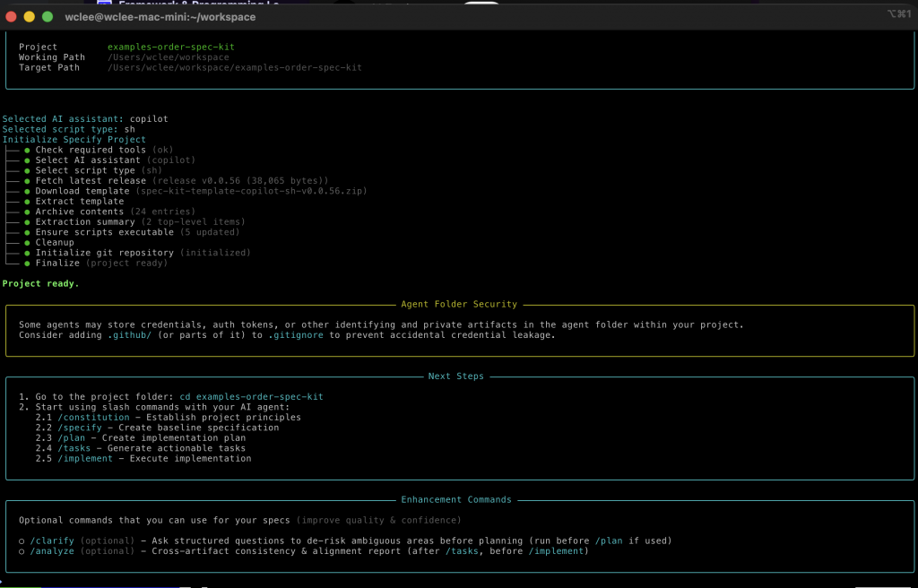918x588 pixels.
Task: Click green bullet beside Finalize
Action: tap(27, 264)
